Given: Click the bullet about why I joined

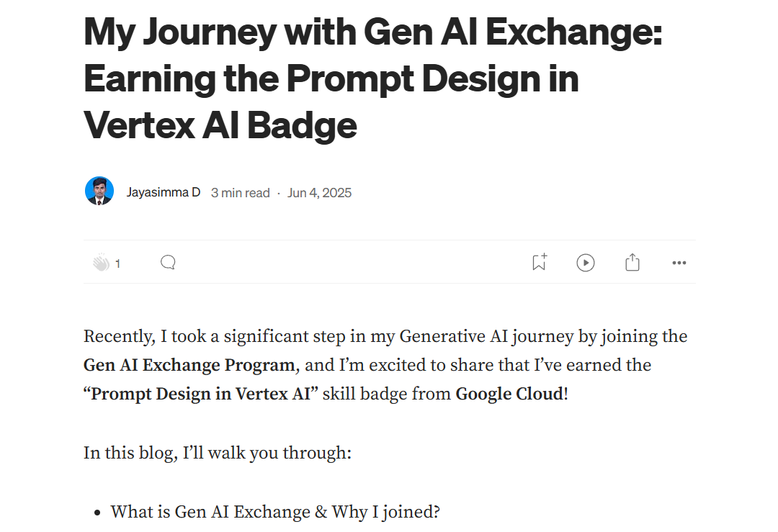Looking at the screenshot, I should click(275, 512).
